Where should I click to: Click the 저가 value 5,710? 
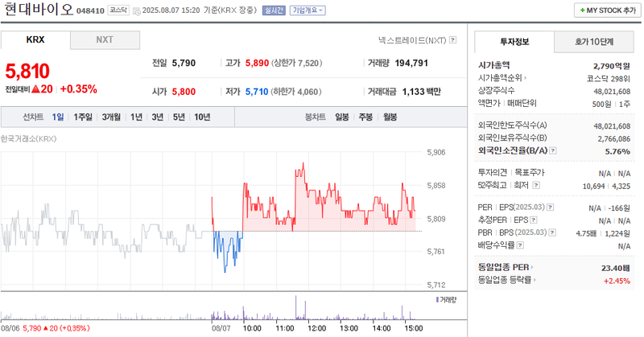[x=257, y=92]
